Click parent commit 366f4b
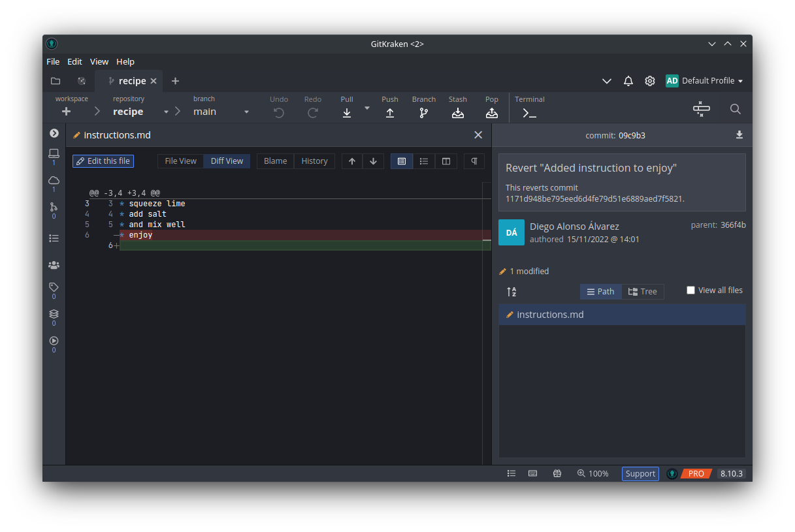This screenshot has width=795, height=532. [x=733, y=225]
